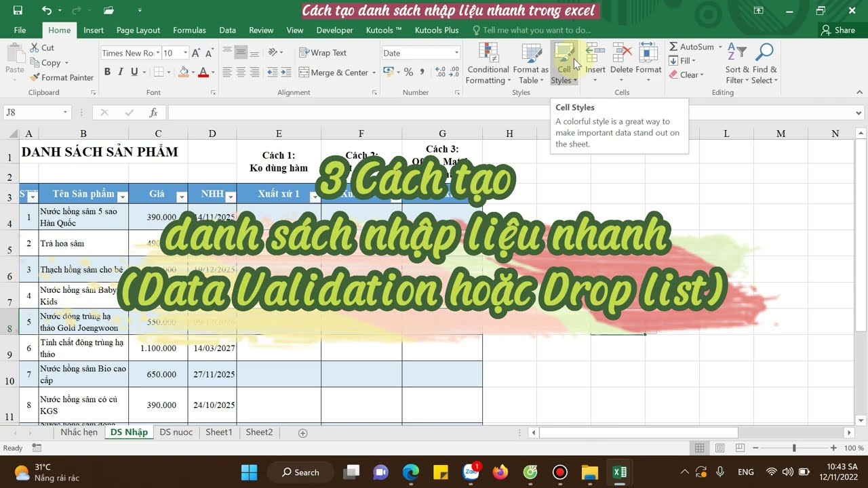This screenshot has height=488, width=868.
Task: Toggle Underline formatting
Action: click(134, 72)
